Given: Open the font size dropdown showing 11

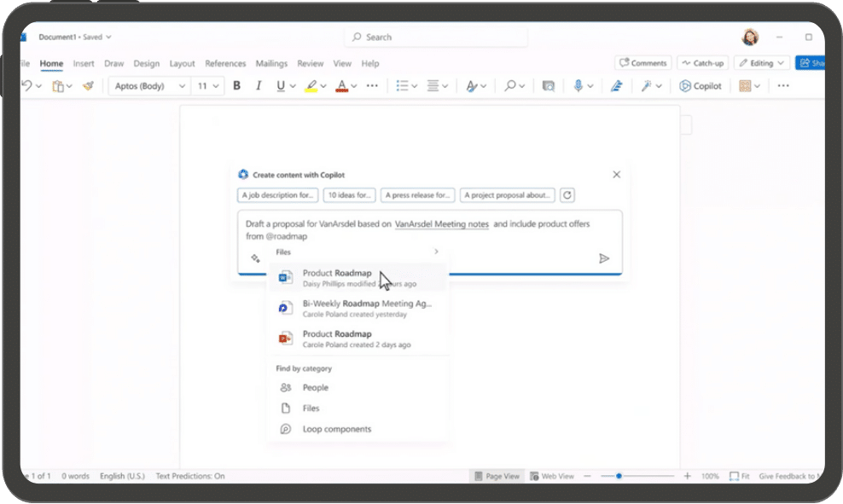Looking at the screenshot, I should 208,86.
